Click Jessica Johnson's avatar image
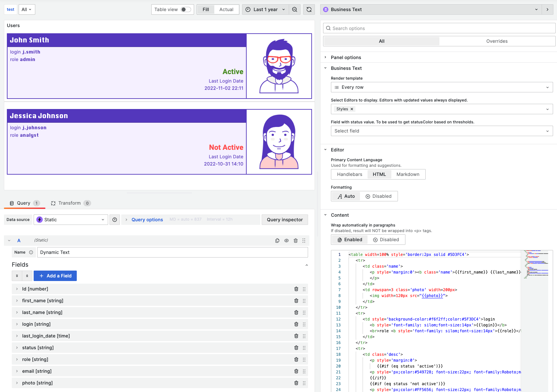 [279, 142]
